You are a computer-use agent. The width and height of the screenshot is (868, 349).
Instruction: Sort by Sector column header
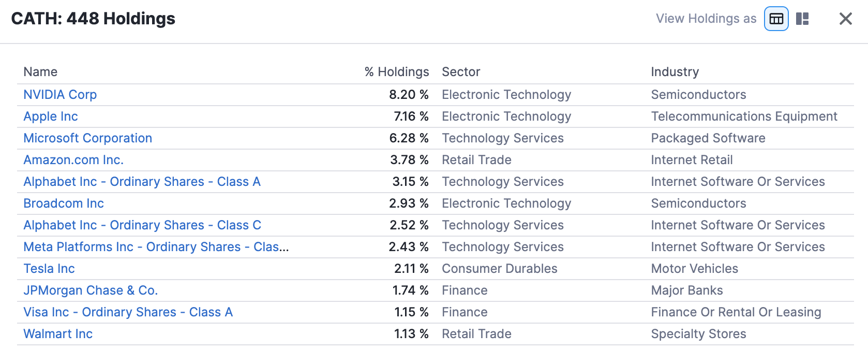pyautogui.click(x=461, y=72)
